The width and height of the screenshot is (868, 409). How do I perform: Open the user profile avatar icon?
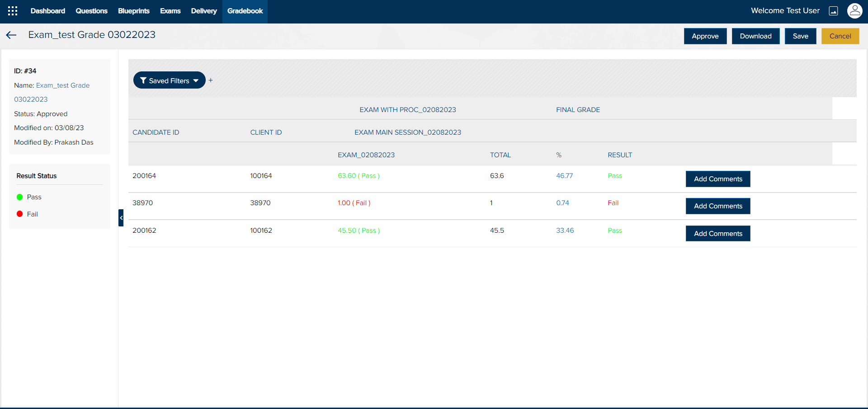coord(854,11)
